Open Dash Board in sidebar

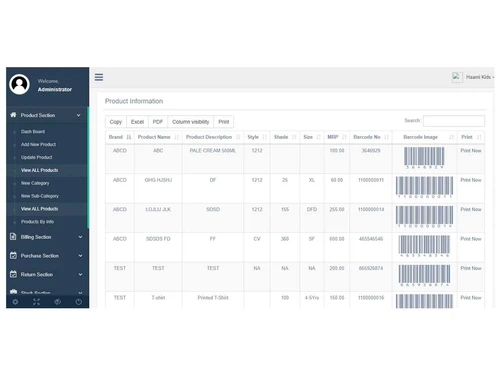[x=33, y=131]
